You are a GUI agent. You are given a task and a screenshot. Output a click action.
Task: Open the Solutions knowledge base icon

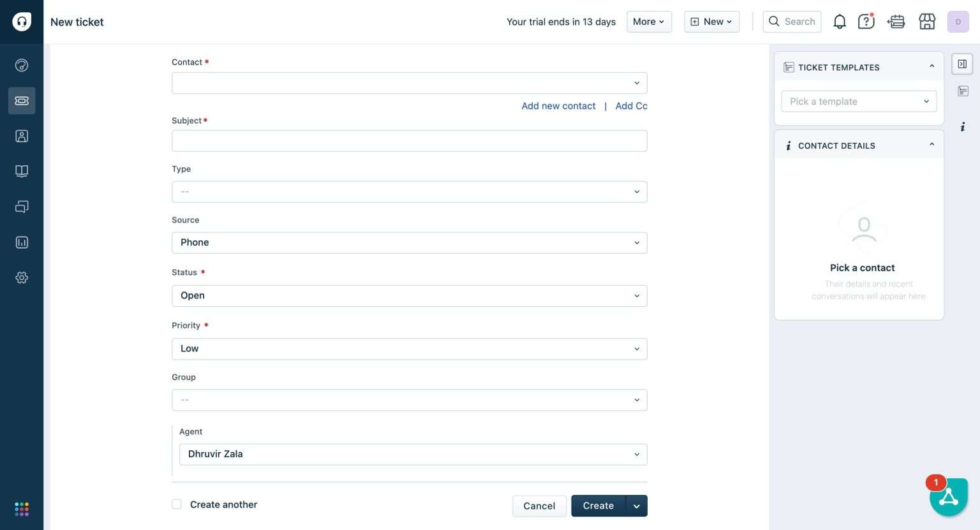(21, 170)
